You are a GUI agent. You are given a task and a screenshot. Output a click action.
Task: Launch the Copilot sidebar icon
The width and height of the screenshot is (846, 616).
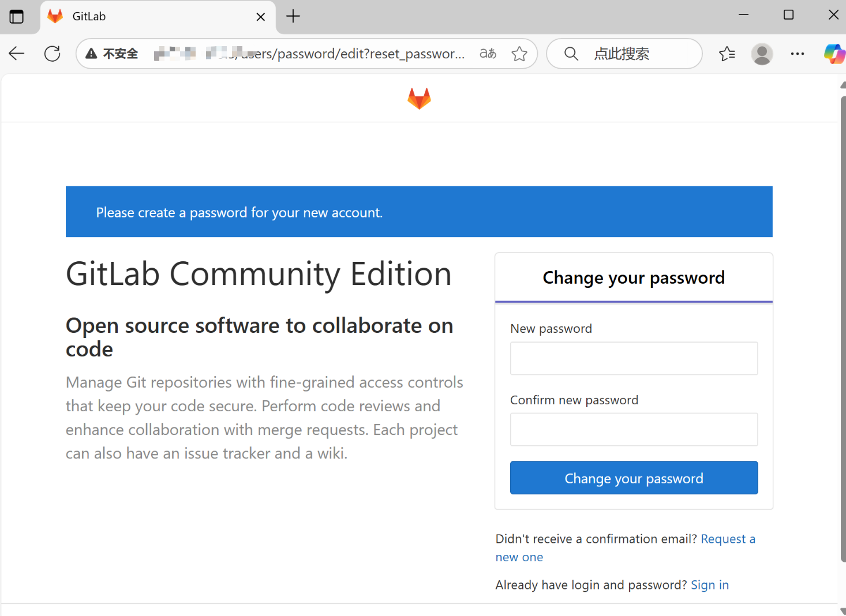[x=834, y=54]
